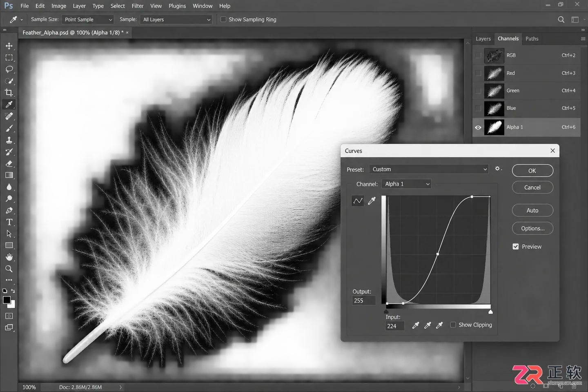Open Curves Options... button

(532, 228)
